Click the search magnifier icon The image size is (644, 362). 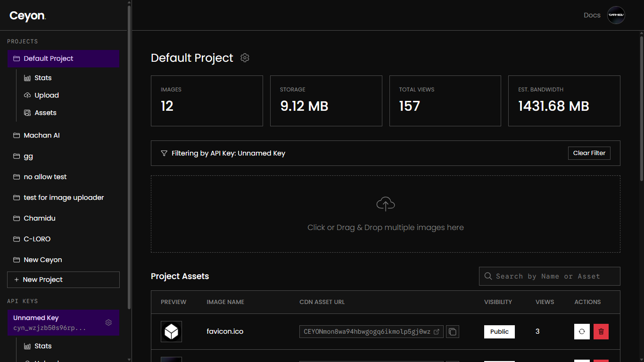488,276
